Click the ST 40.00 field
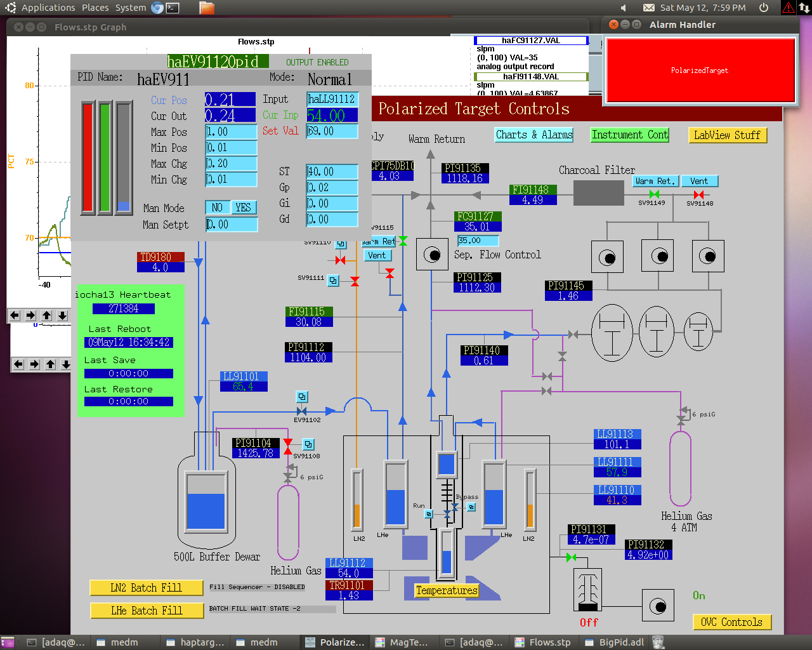 point(332,171)
